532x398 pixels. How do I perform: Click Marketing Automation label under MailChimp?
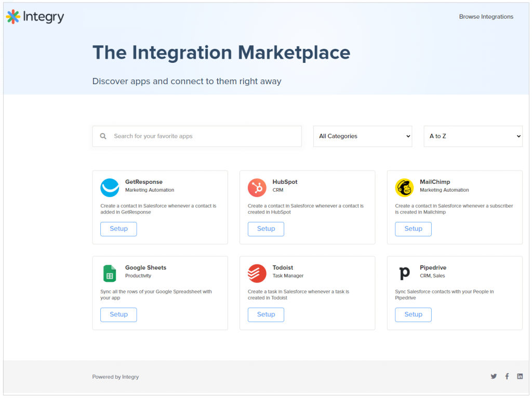tap(445, 190)
